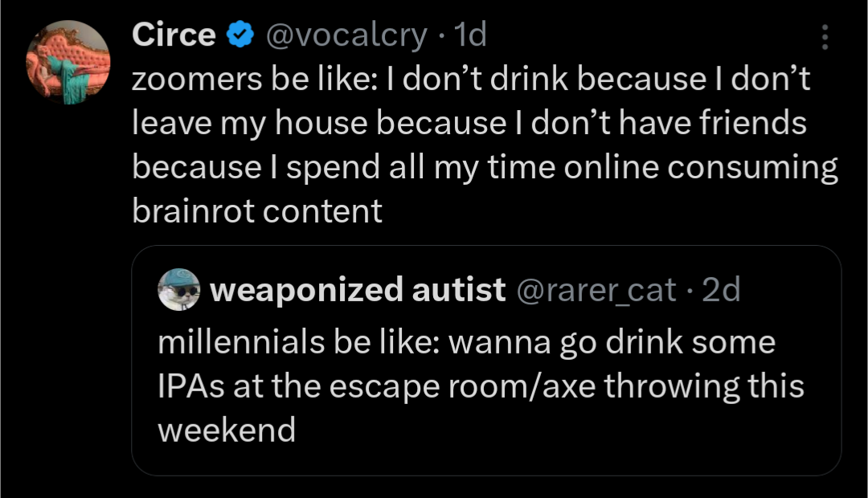Open weaponized autist's display name

point(358,290)
